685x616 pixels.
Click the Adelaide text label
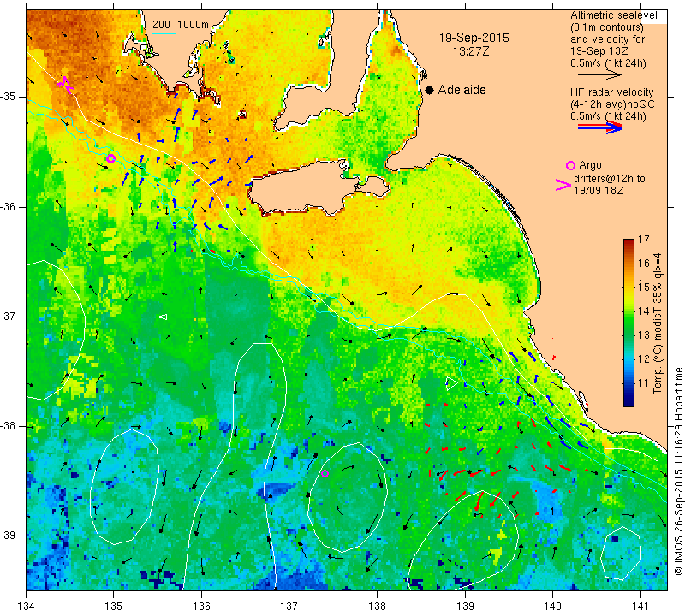462,90
